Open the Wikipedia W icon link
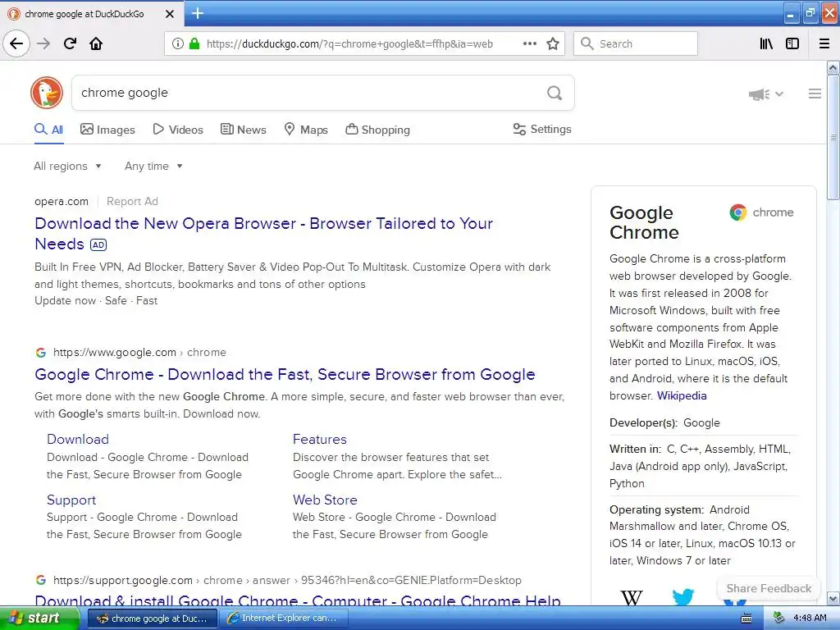 (631, 597)
